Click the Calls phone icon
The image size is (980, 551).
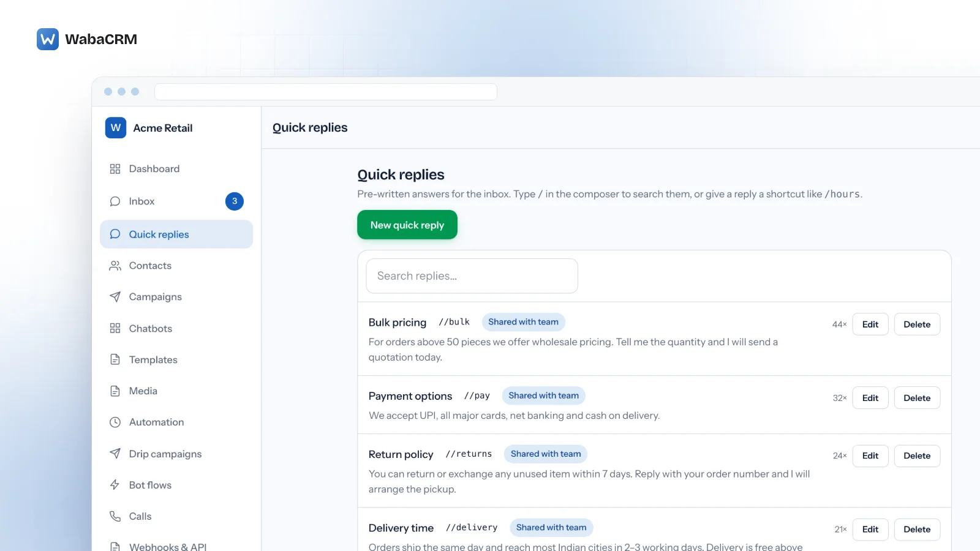pyautogui.click(x=115, y=516)
